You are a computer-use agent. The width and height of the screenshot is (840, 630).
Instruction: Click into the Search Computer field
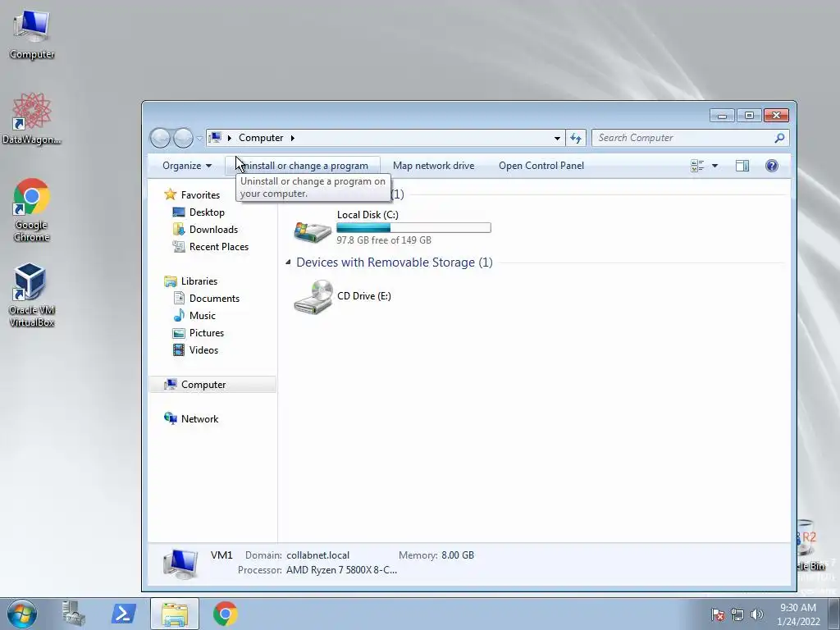click(690, 138)
